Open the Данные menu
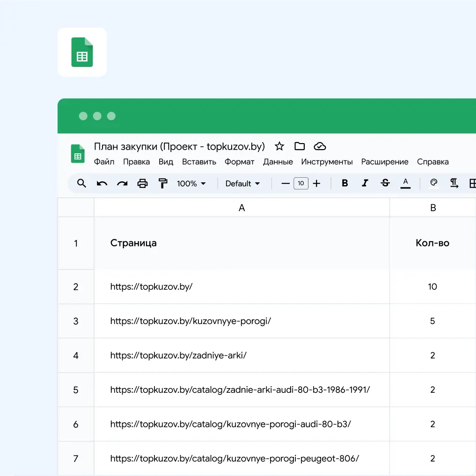Viewport: 476px width, 476px height. pyautogui.click(x=278, y=162)
